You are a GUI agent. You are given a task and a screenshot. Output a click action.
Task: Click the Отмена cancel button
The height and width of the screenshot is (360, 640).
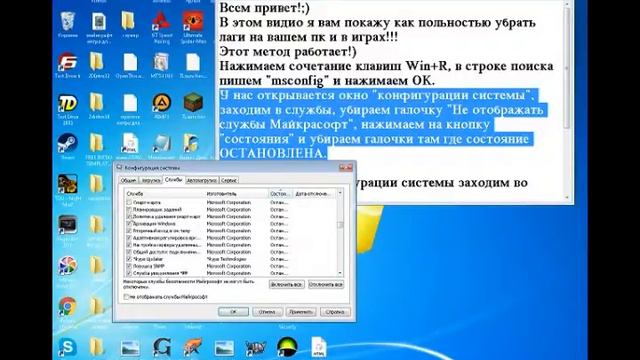click(x=267, y=312)
